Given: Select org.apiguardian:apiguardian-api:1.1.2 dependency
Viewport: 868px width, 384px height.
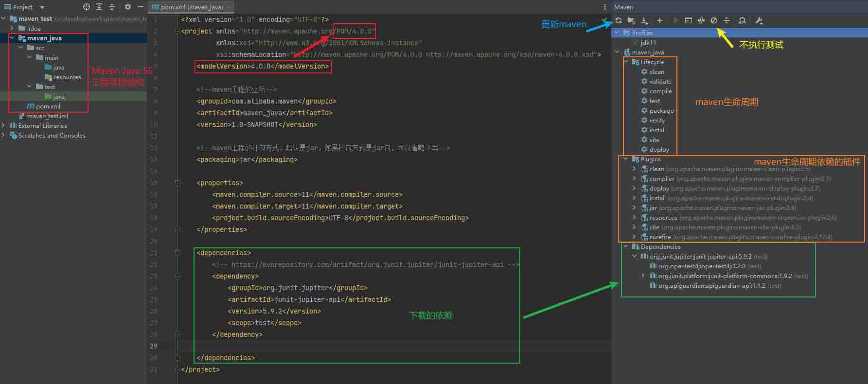Looking at the screenshot, I should tap(715, 285).
